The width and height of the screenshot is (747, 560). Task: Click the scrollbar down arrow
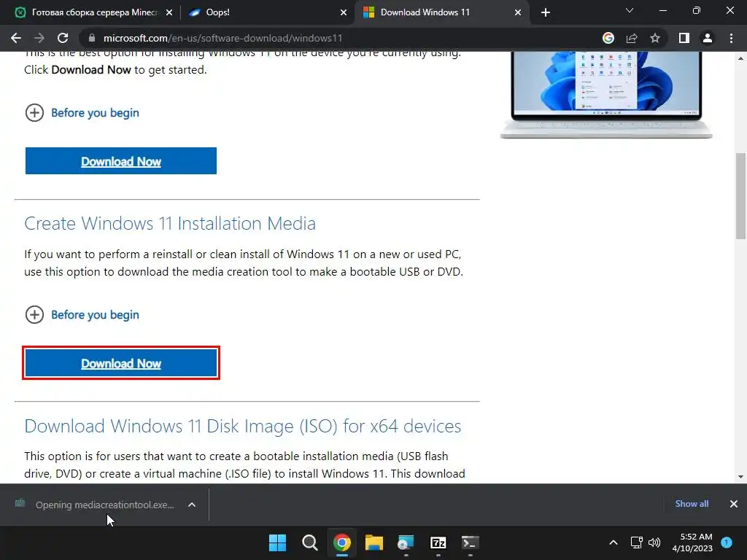pyautogui.click(x=740, y=477)
